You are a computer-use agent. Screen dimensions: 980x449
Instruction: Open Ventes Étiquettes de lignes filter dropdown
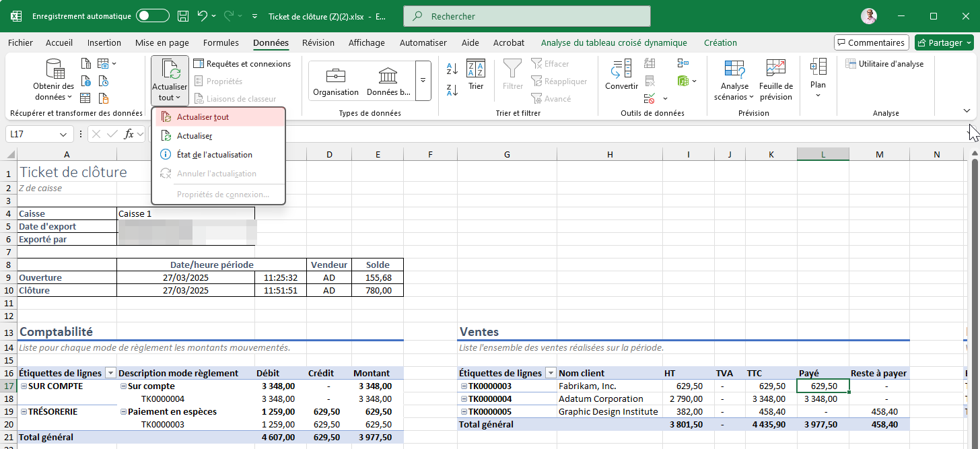(551, 374)
